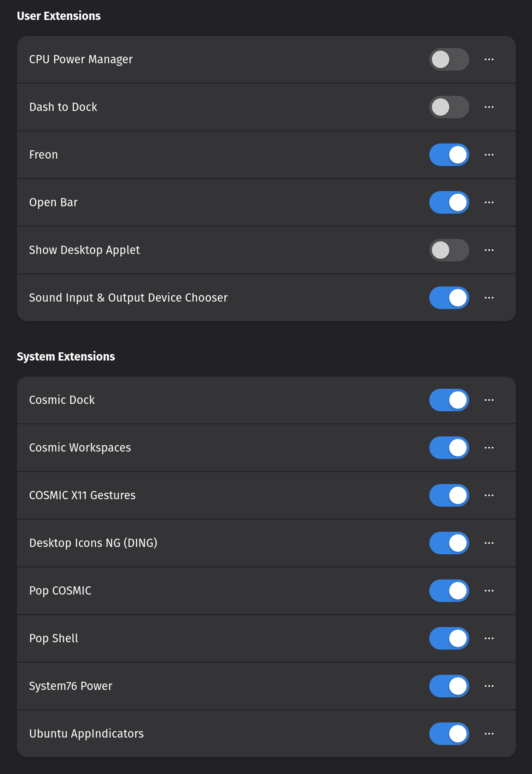Open the Ubuntu AppIndicators overflow menu
The height and width of the screenshot is (774, 532).
[x=489, y=734]
